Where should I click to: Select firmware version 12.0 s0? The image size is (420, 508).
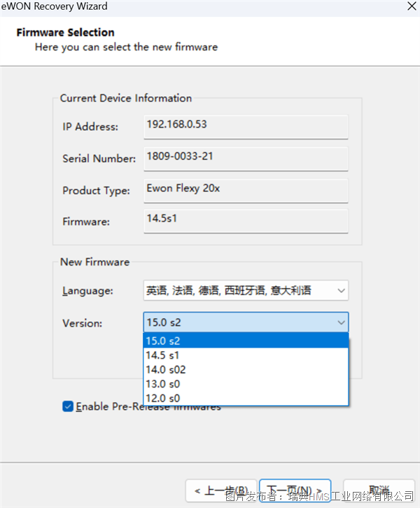246,398
